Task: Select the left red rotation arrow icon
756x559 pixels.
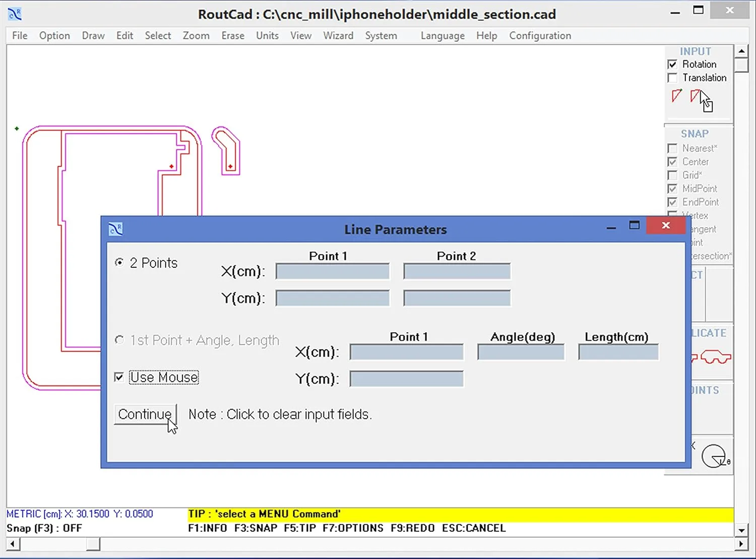Action: click(x=676, y=96)
